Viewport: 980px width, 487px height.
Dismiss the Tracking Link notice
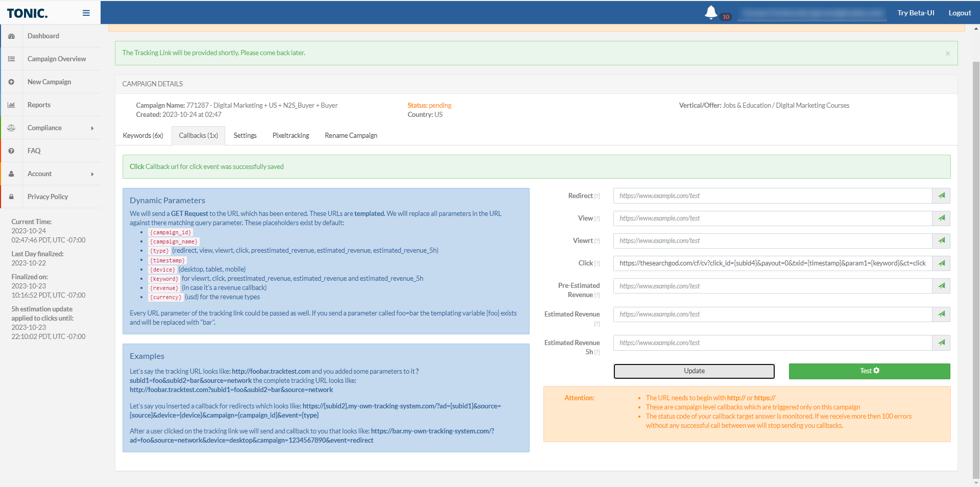[x=948, y=53]
